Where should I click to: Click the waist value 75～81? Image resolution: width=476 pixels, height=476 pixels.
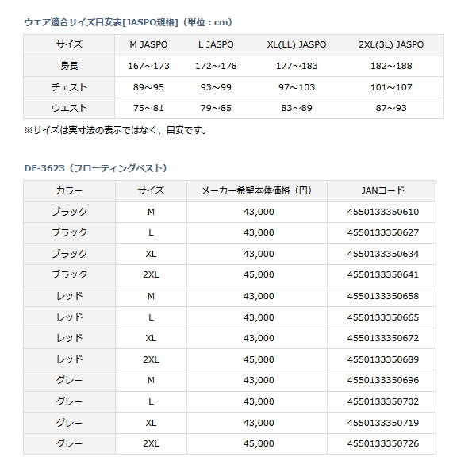[148, 108]
